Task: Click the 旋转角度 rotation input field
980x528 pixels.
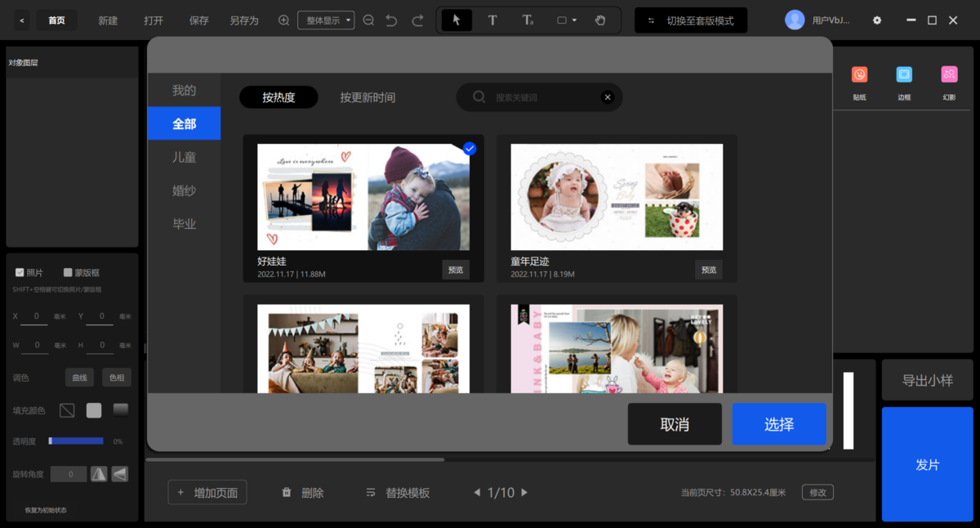Action: (x=69, y=474)
